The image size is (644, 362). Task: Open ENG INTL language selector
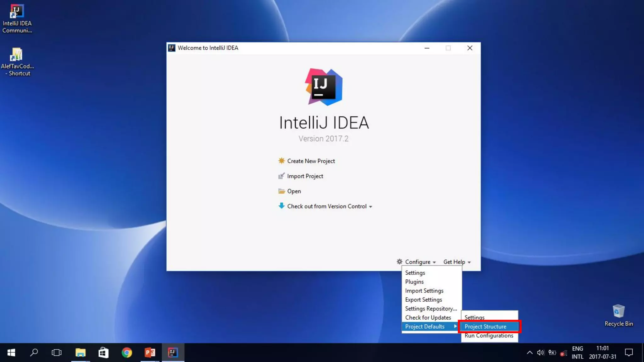point(577,353)
